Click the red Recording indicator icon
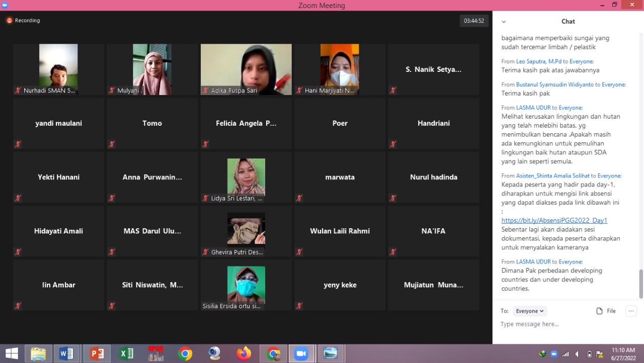 pos(9,21)
